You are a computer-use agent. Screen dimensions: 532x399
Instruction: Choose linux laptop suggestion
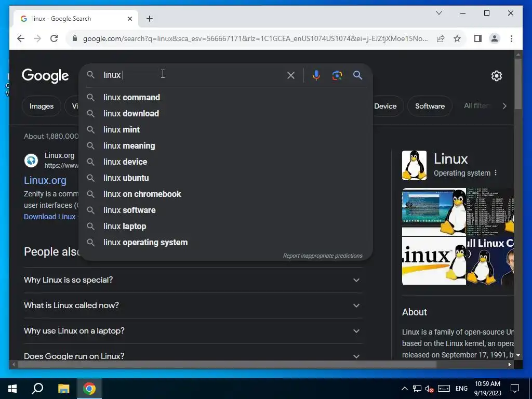click(x=225, y=227)
